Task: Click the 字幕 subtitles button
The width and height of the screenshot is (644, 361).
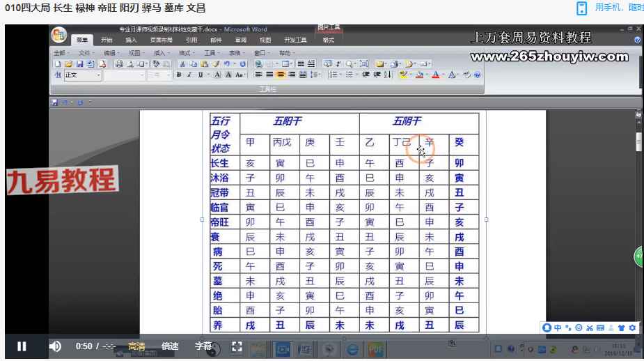Action: (x=203, y=346)
